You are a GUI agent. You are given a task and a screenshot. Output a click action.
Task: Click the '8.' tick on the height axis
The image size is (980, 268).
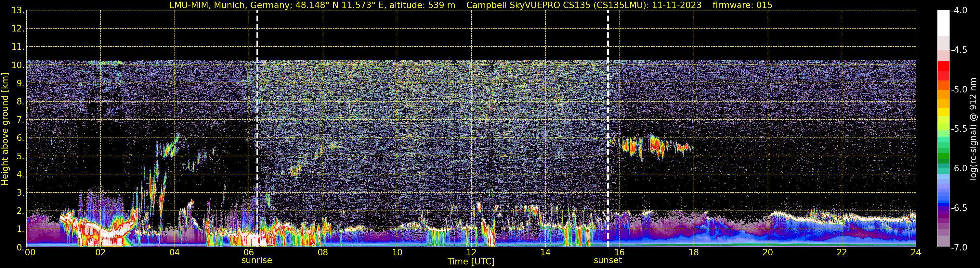coord(20,101)
